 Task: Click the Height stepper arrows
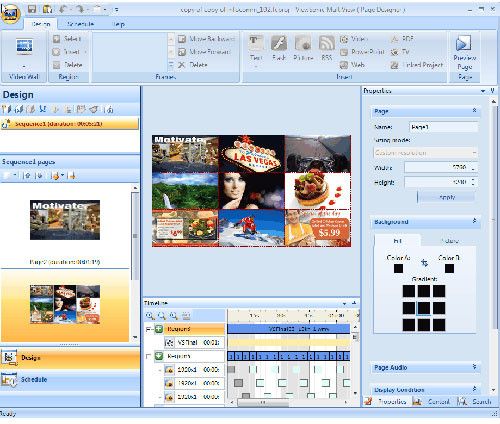473,182
